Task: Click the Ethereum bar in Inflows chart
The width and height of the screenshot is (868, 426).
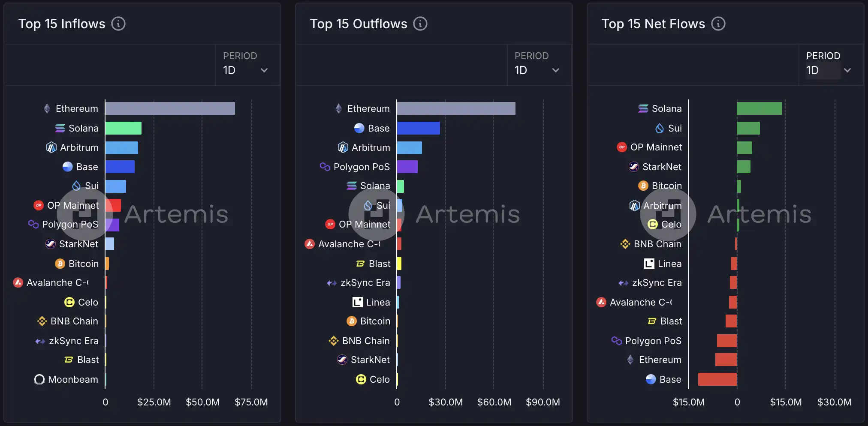Action: point(170,108)
